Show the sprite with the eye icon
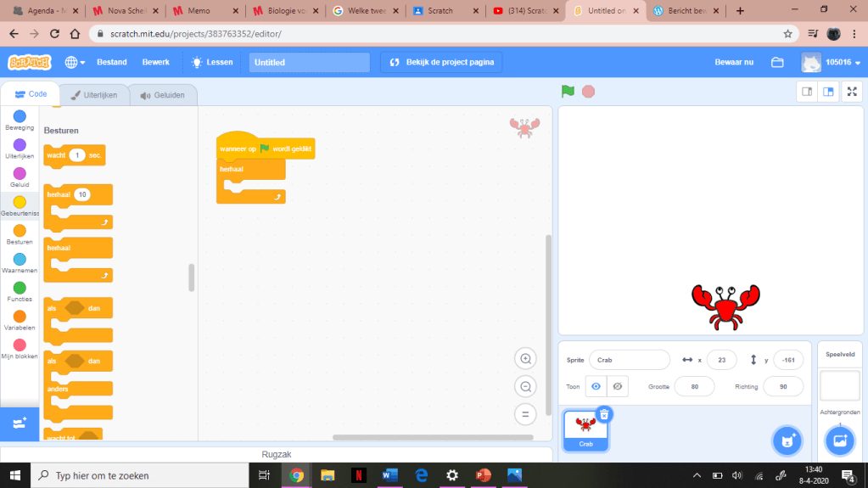868x488 pixels. tap(596, 386)
